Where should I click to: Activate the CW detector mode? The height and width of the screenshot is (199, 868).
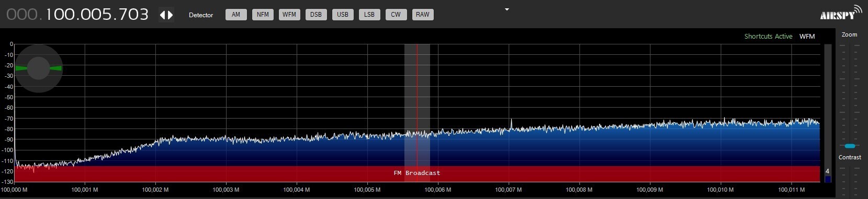396,15
